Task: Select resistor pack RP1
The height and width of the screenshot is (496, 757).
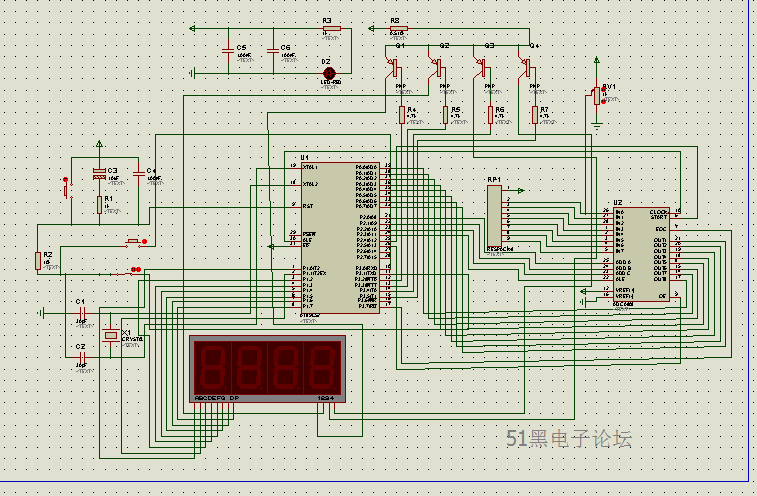Action: pyautogui.click(x=494, y=216)
